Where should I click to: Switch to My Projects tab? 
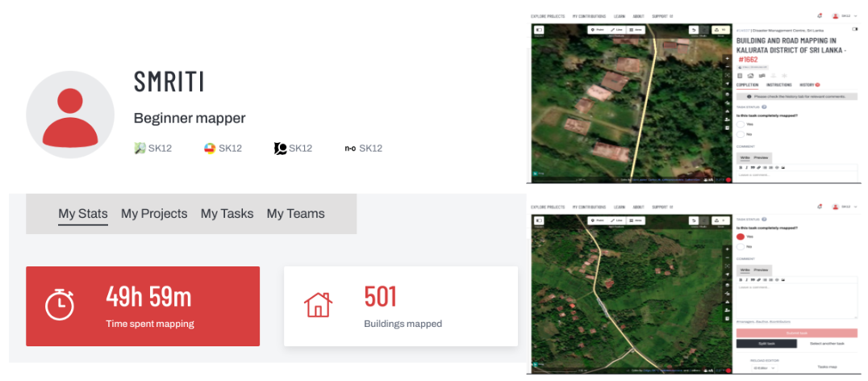(154, 214)
